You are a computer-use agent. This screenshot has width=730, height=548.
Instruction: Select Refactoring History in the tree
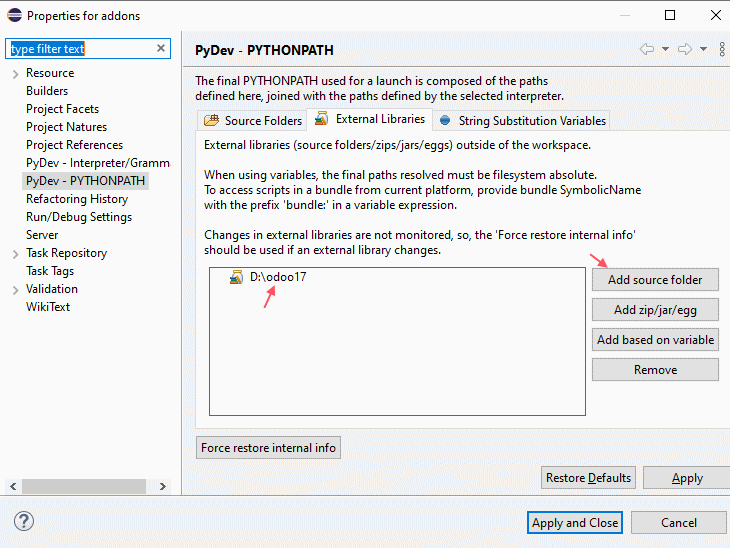tap(77, 199)
